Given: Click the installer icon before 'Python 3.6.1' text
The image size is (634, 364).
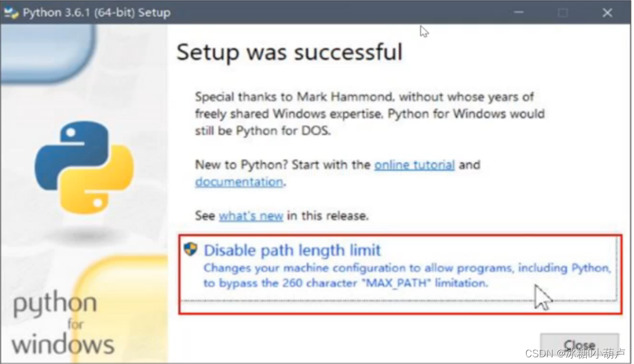Looking at the screenshot, I should coord(11,12).
